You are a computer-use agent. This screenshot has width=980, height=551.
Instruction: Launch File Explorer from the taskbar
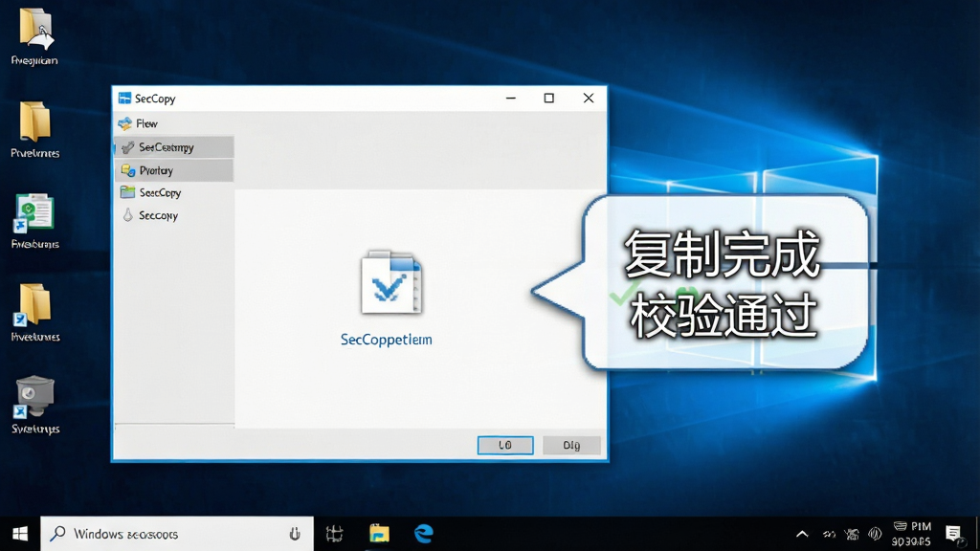(379, 534)
